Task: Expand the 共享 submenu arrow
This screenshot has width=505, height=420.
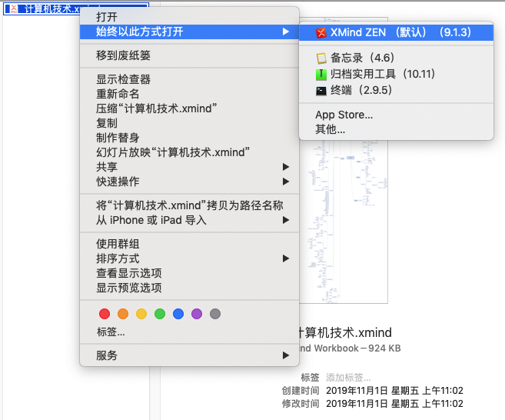Action: coord(285,167)
